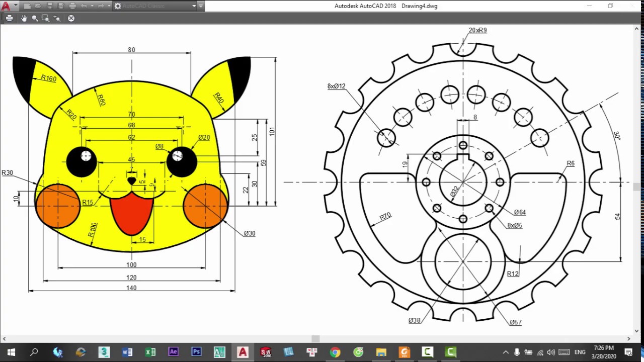Click the 20xR9 dimension label

477,30
